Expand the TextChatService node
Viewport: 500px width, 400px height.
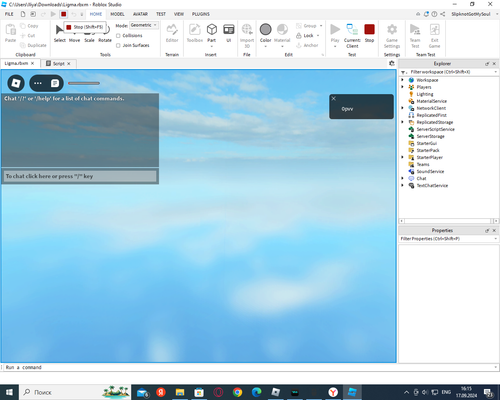tap(402, 185)
